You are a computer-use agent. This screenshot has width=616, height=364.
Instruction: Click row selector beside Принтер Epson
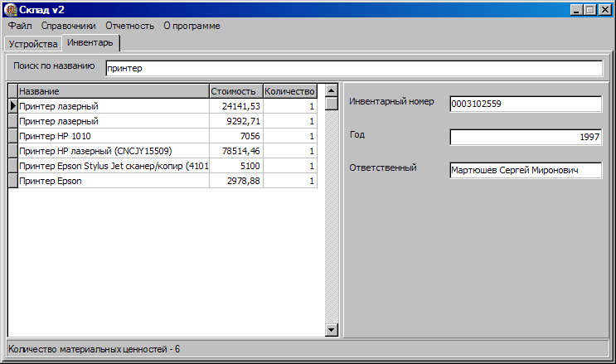tap(13, 181)
